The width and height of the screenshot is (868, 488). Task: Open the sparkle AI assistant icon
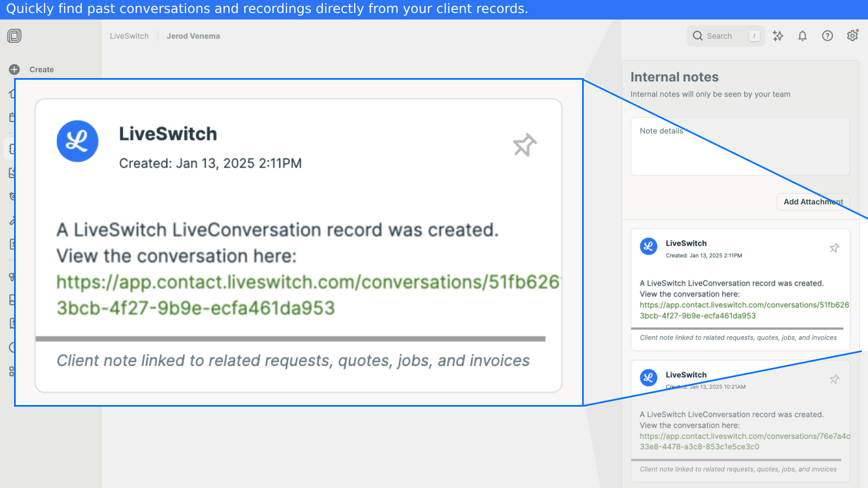click(x=778, y=36)
